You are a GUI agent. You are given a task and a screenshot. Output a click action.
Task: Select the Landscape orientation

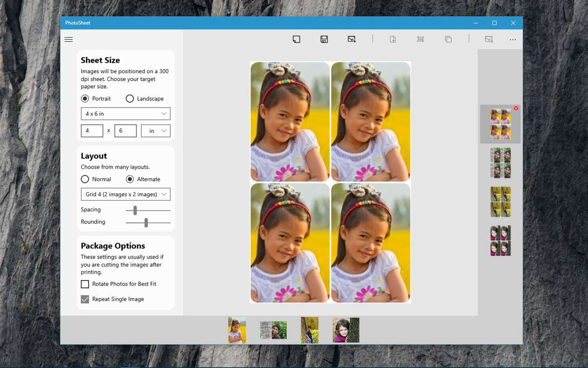pos(130,99)
